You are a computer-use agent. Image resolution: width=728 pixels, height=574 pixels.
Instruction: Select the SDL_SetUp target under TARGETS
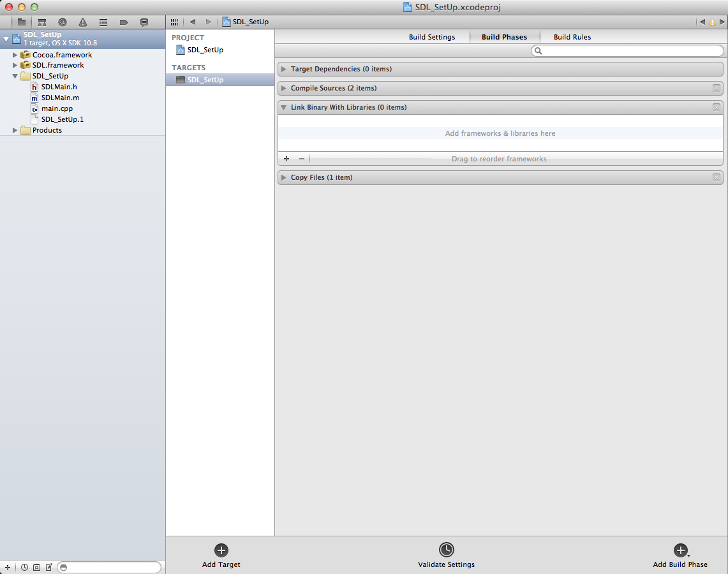pyautogui.click(x=220, y=80)
